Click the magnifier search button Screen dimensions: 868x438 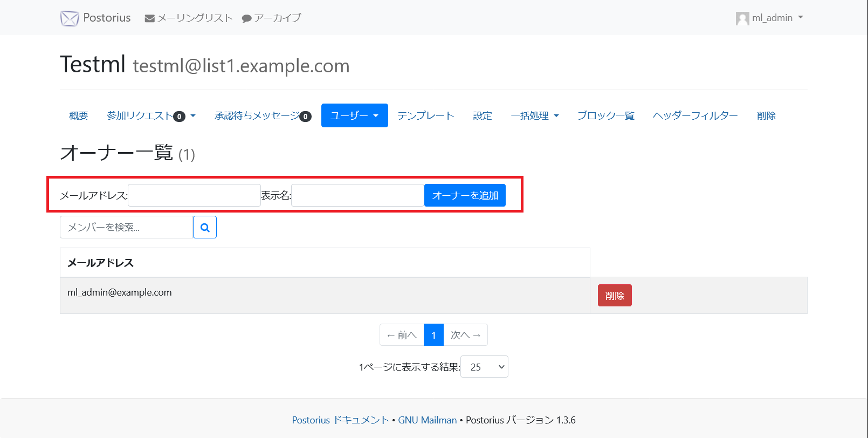205,227
